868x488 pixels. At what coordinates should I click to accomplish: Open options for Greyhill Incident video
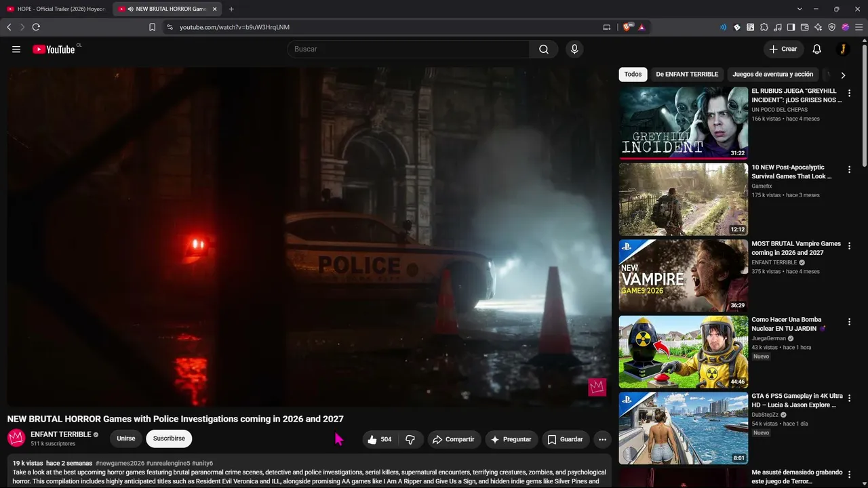[849, 94]
